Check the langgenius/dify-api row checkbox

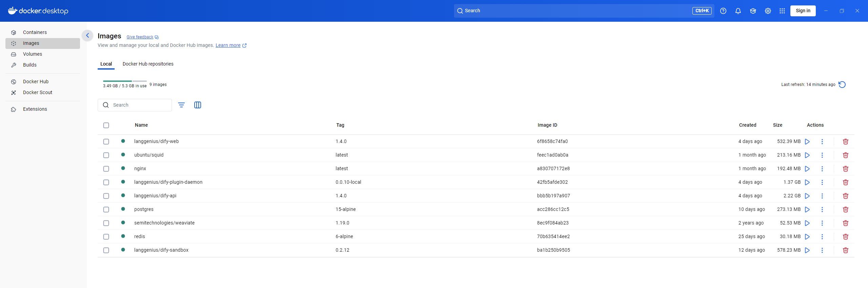point(106,196)
